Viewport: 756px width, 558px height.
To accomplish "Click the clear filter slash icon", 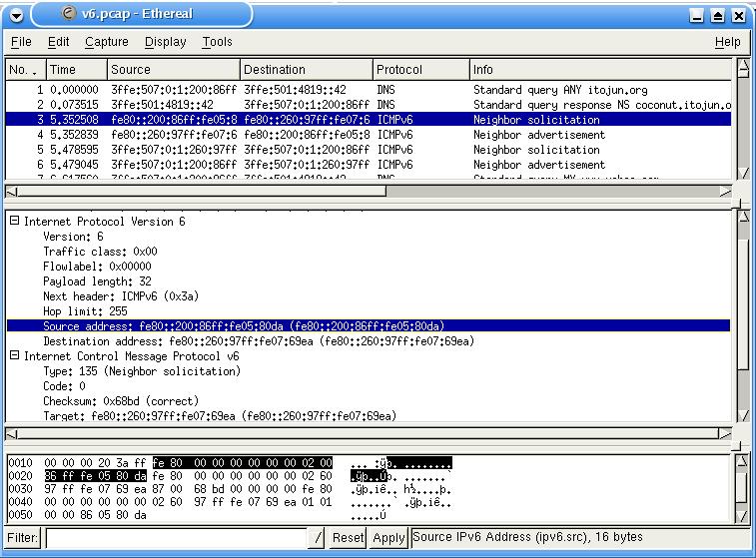I will [318, 538].
